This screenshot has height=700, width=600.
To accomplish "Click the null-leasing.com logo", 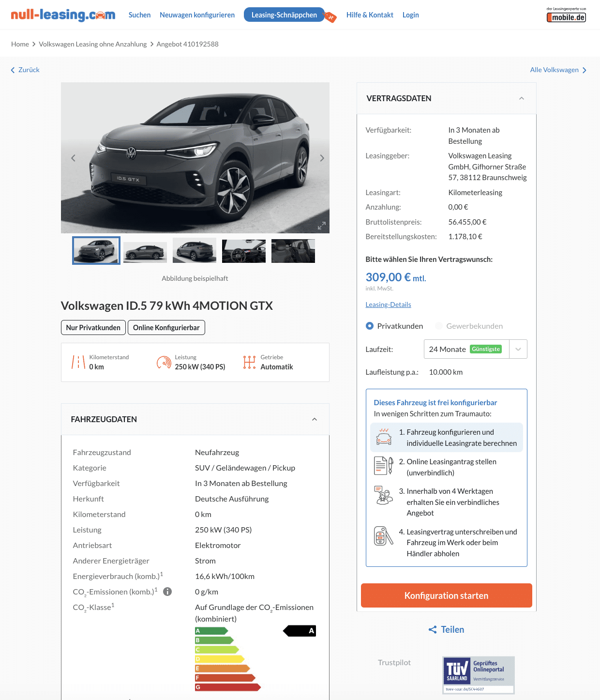I will coord(63,15).
